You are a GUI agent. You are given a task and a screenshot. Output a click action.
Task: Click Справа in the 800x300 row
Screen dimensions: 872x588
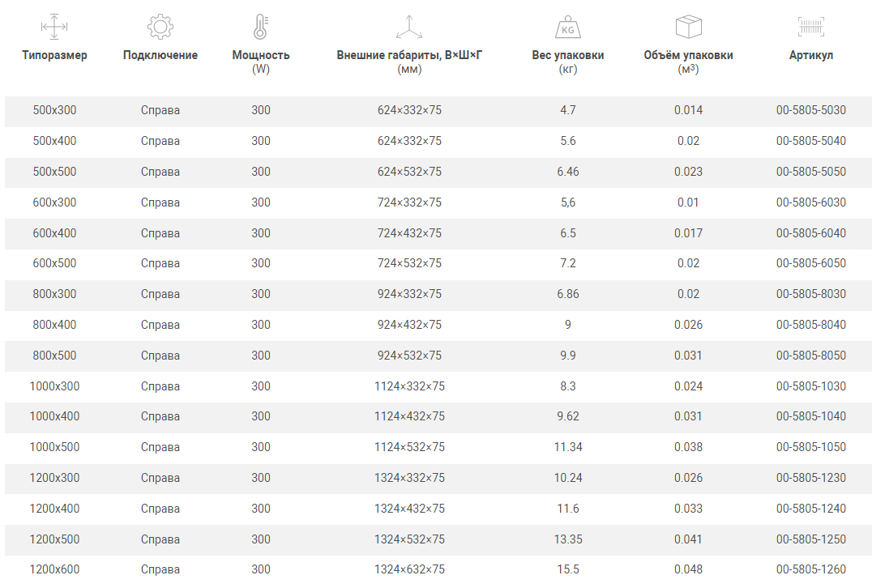click(160, 294)
